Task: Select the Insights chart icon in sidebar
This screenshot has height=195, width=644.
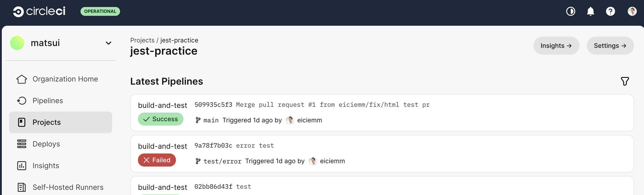Action: 22,165
